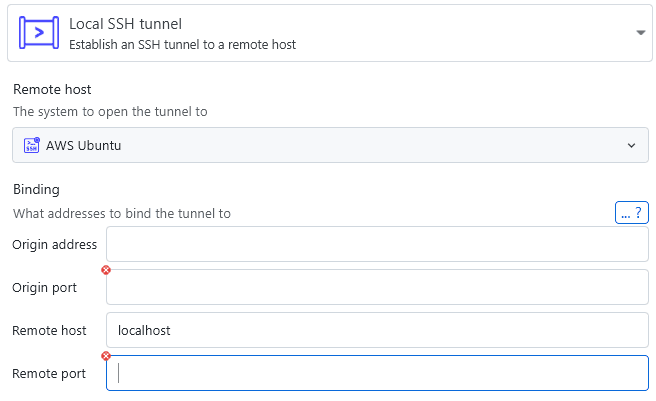
Task: Click the Local SSH tunnel title
Action: tap(126, 23)
